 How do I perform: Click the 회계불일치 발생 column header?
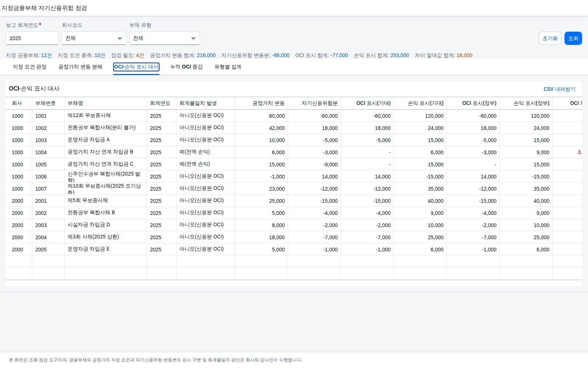tap(206, 103)
